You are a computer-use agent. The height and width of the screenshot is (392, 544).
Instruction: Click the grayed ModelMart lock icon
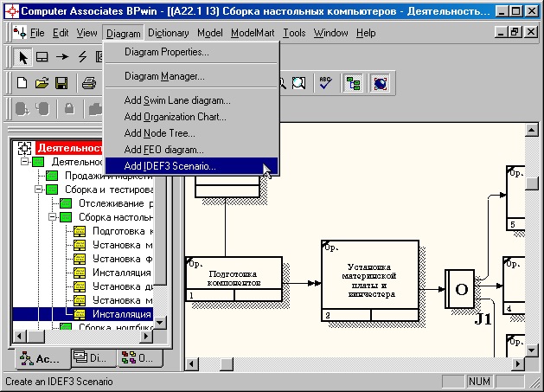click(70, 109)
